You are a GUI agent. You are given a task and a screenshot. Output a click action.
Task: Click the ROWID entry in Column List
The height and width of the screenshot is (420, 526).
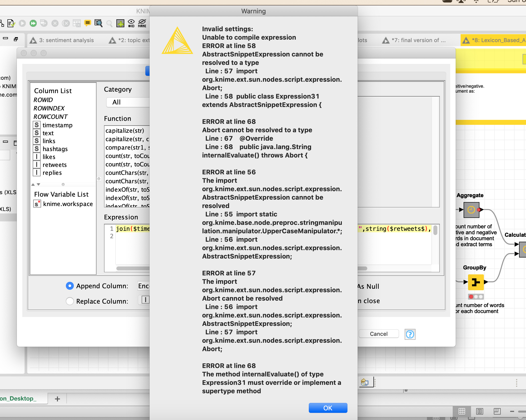[x=43, y=100]
